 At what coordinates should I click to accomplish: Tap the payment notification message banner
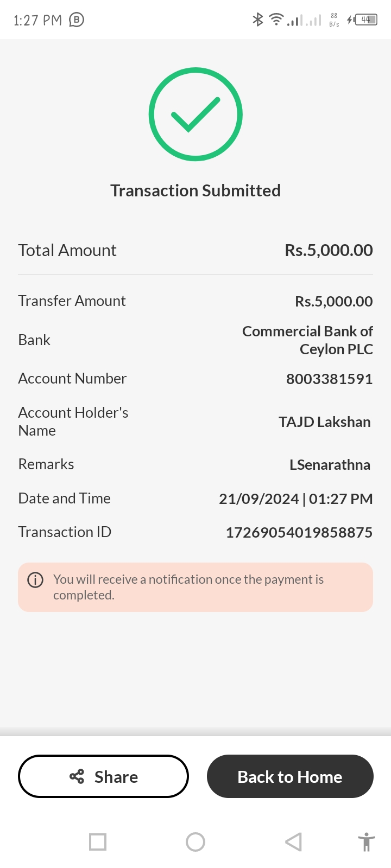pyautogui.click(x=195, y=587)
